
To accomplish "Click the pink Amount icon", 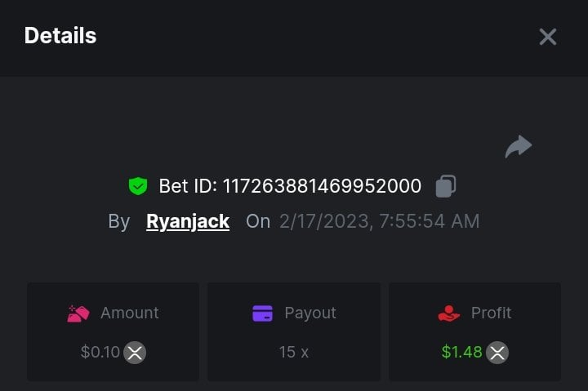I will (x=78, y=313).
